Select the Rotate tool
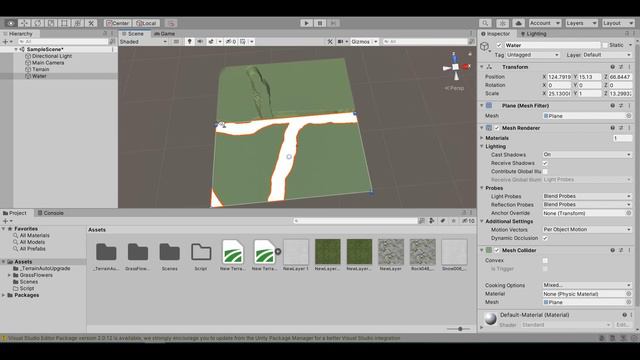This screenshot has height=360, width=640. 38,23
